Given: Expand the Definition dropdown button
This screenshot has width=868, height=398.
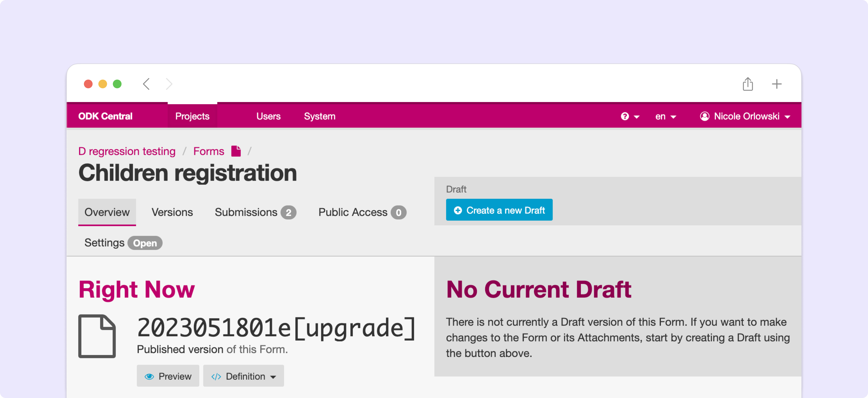Looking at the screenshot, I should (243, 376).
